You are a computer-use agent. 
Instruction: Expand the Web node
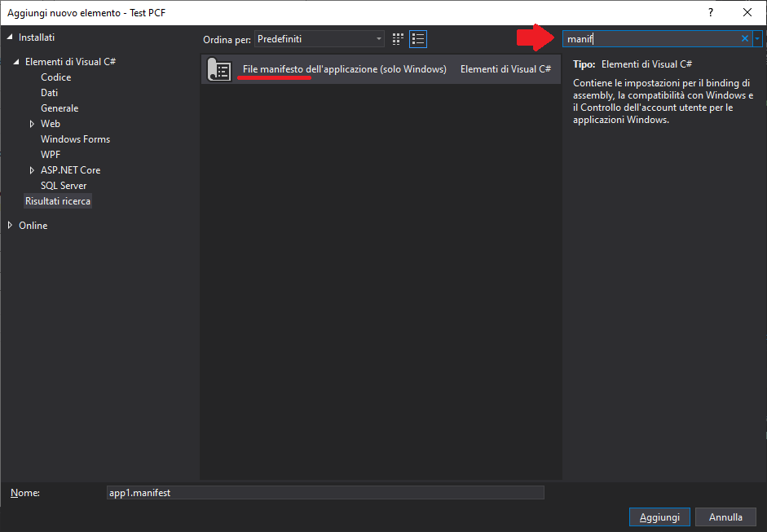pyautogui.click(x=33, y=124)
